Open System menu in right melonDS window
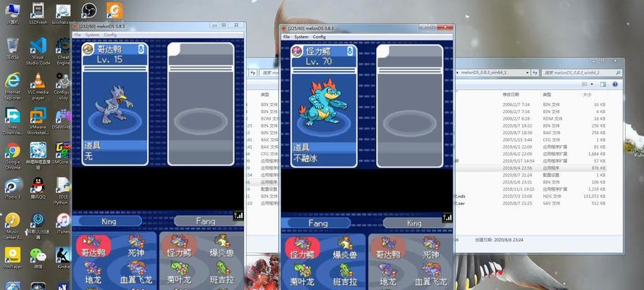This screenshot has width=644, height=290. coord(301,36)
